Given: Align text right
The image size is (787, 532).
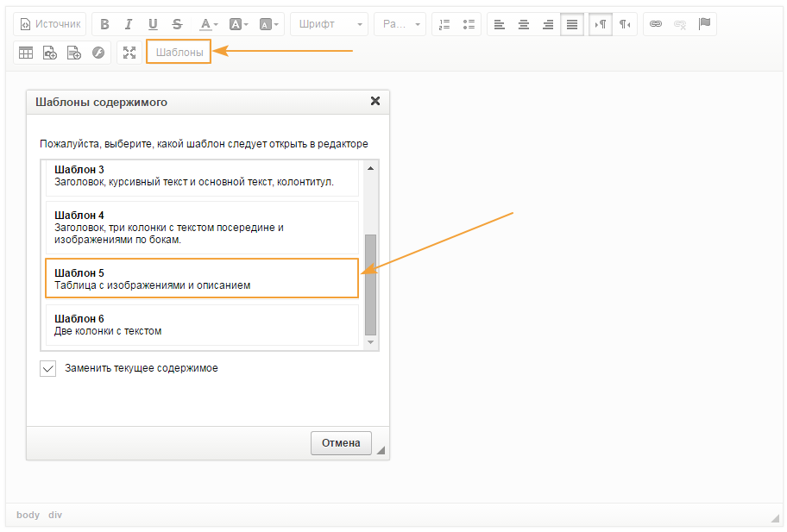Looking at the screenshot, I should tap(548, 24).
